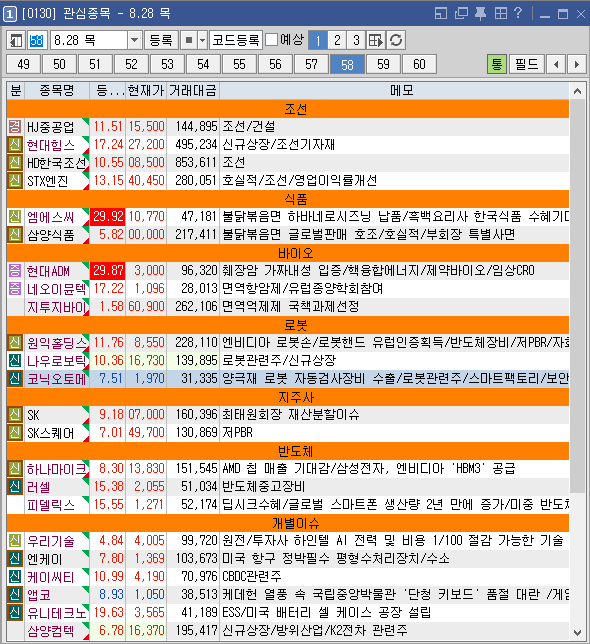Select page toggle 3

point(356,40)
